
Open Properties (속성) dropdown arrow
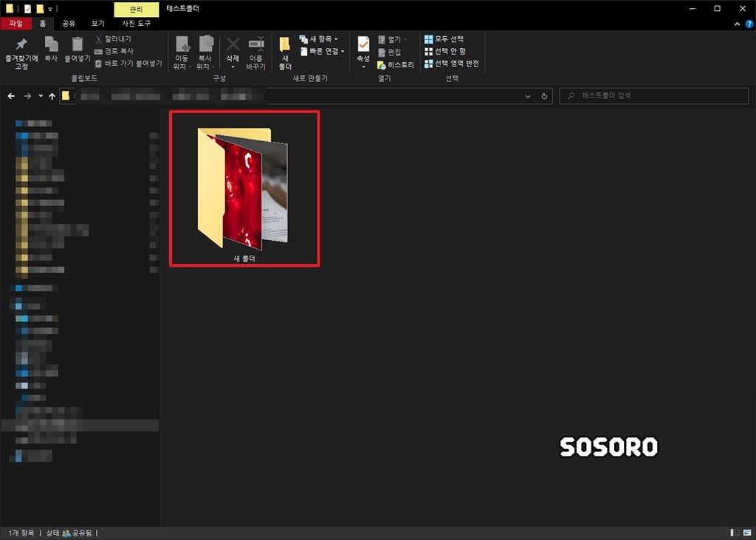[x=363, y=66]
